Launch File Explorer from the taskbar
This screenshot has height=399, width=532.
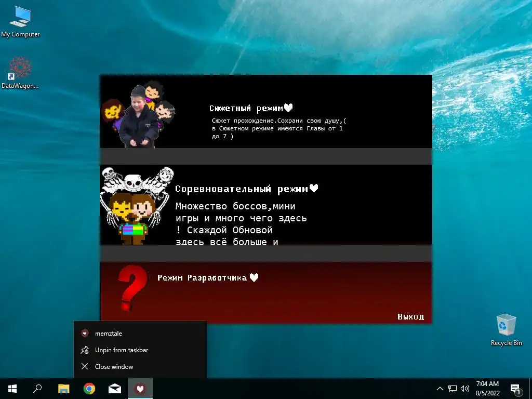pos(63,389)
